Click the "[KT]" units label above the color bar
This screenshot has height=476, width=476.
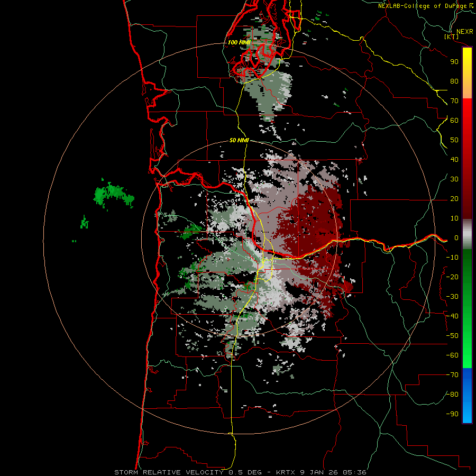(x=452, y=36)
